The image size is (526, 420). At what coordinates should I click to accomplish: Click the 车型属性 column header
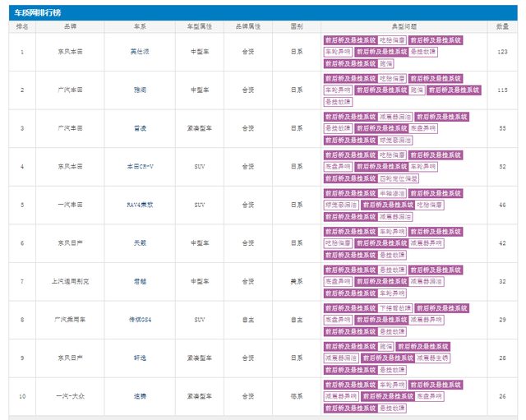click(199, 26)
